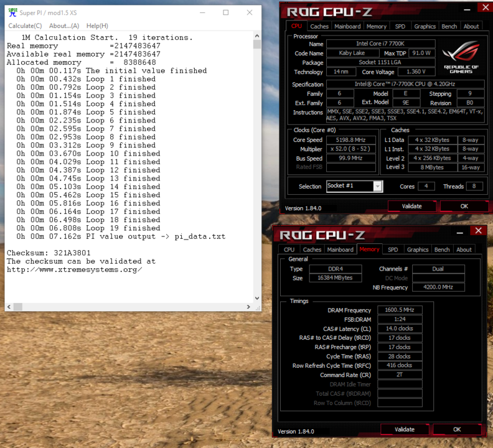The height and width of the screenshot is (448, 493).
Task: Click the ROG Republic of Gamers logo
Action: point(461,57)
